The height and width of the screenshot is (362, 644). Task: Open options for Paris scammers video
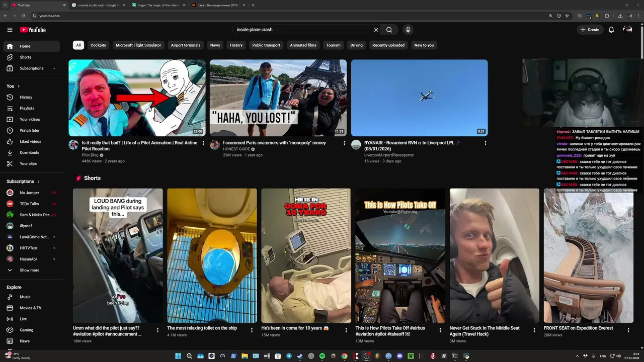click(345, 143)
